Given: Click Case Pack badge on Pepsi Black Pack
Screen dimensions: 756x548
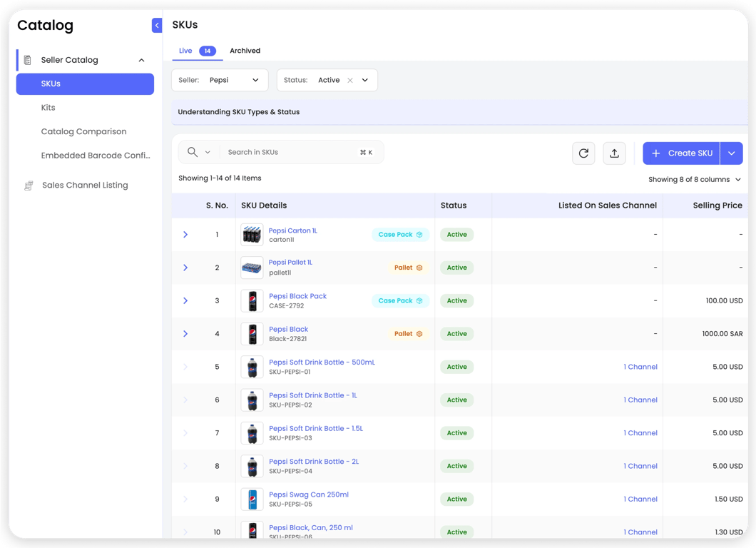Looking at the screenshot, I should click(400, 300).
